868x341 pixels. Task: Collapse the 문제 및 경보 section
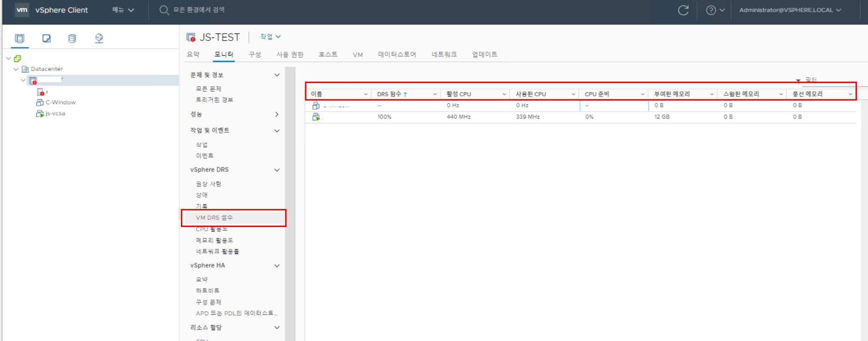tap(277, 75)
